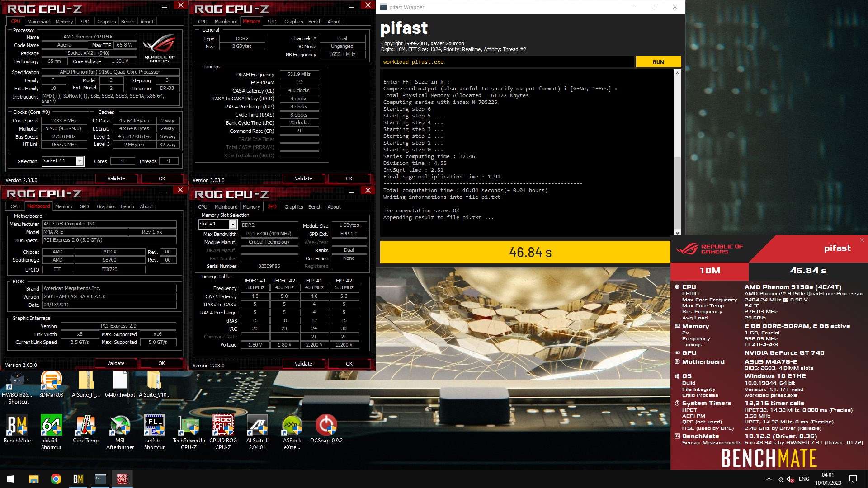The width and height of the screenshot is (868, 488).
Task: Launch MSI Afterburner desktop icon
Action: coord(120,432)
